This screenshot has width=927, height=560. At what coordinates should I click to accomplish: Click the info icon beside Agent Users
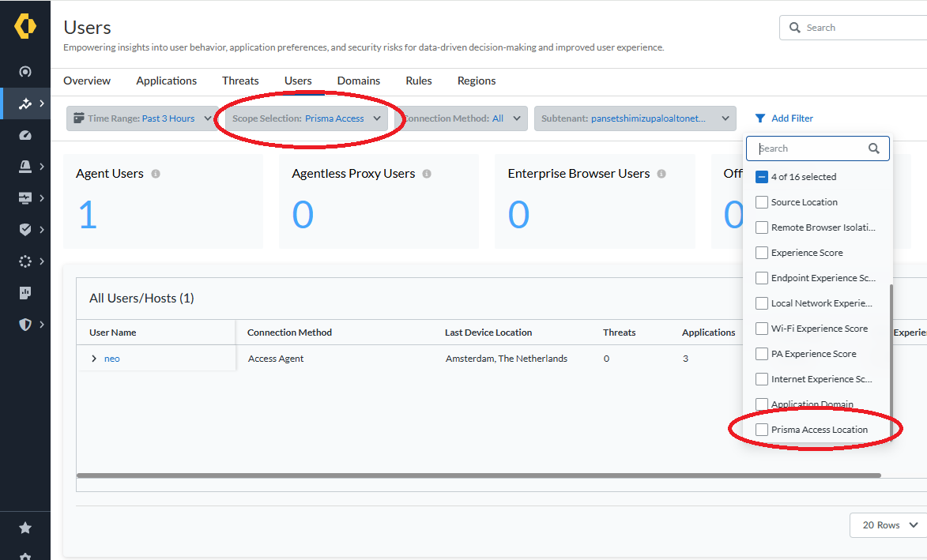pos(156,174)
